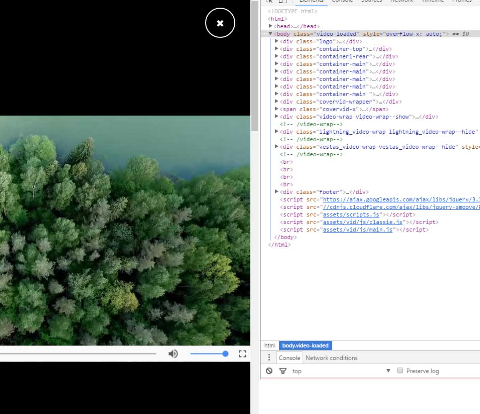Adjust the video volume slider
Screen dimensions: 480x414
209,354
